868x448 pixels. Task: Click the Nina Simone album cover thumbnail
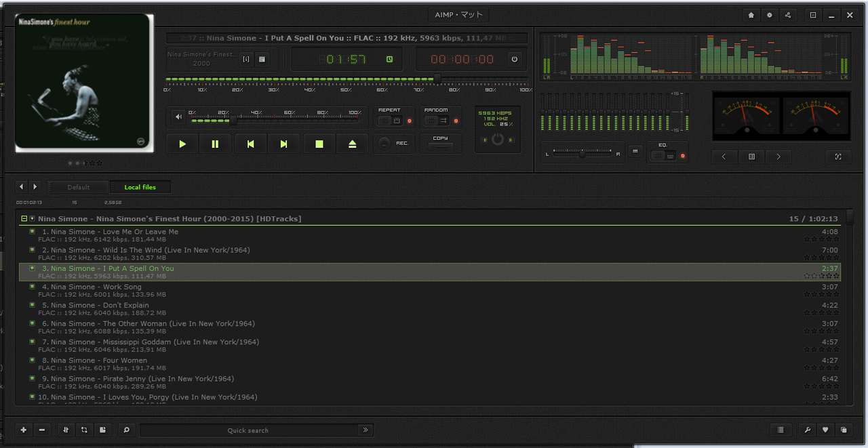(x=84, y=83)
